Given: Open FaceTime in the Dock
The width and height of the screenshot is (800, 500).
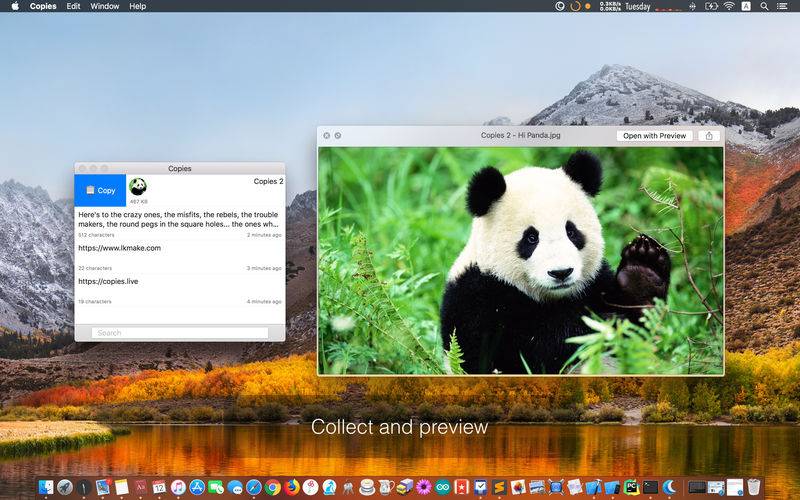Looking at the screenshot, I should click(216, 487).
